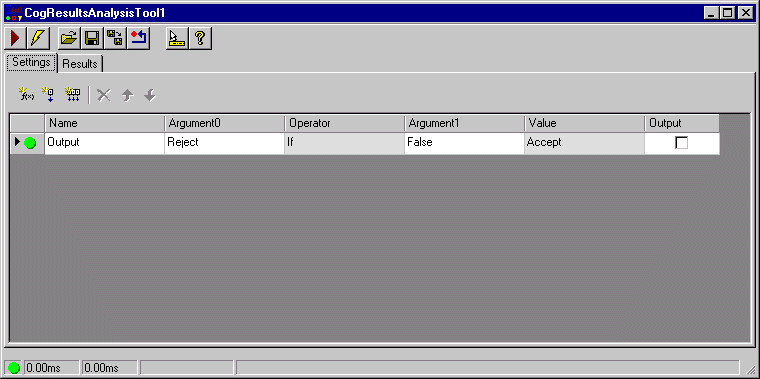Viewport: 760px width, 379px height.
Task: Select the Settings tab
Action: 32,63
